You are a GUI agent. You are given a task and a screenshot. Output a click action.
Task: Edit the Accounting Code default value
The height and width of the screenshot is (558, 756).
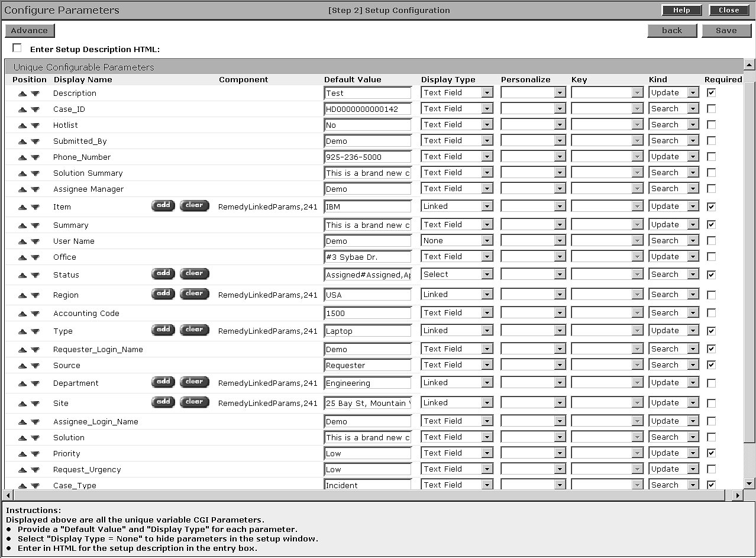coord(368,313)
